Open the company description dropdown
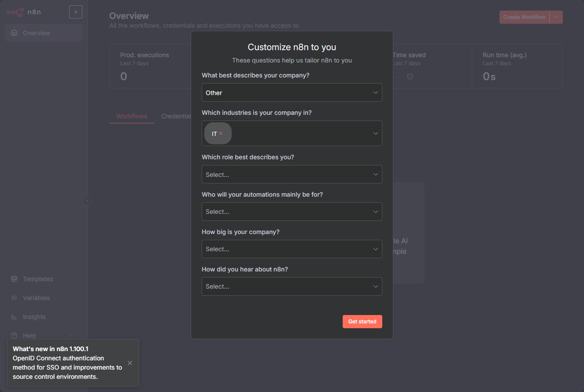The width and height of the screenshot is (584, 392). (x=292, y=92)
